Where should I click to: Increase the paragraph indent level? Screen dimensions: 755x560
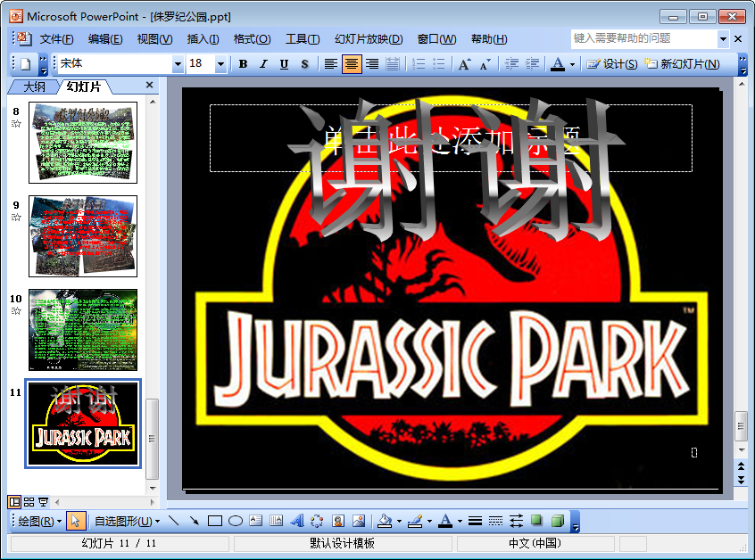(x=532, y=63)
